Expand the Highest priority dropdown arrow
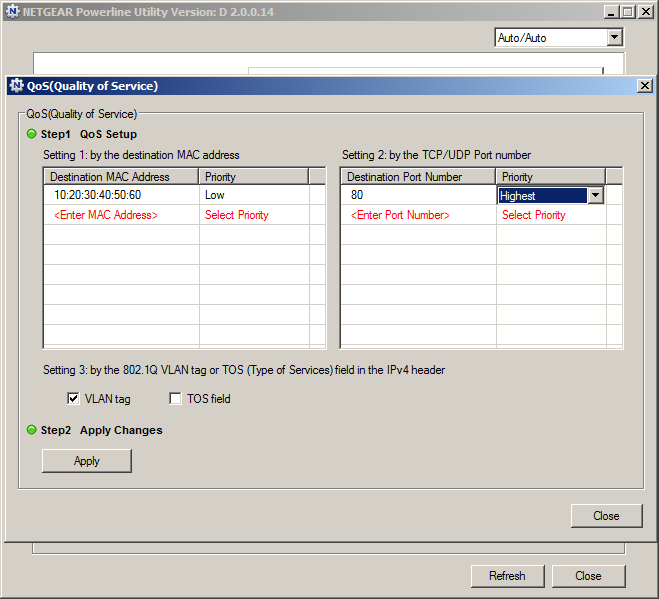The image size is (659, 599). pos(596,195)
